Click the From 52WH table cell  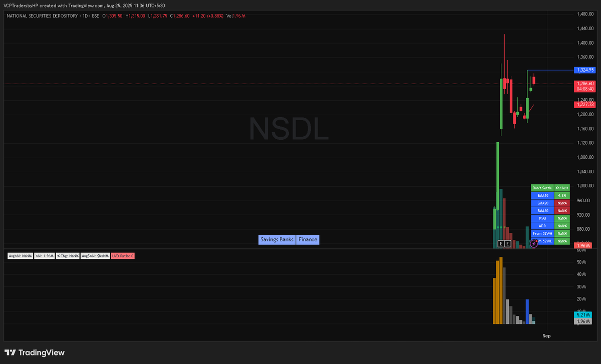click(542, 233)
